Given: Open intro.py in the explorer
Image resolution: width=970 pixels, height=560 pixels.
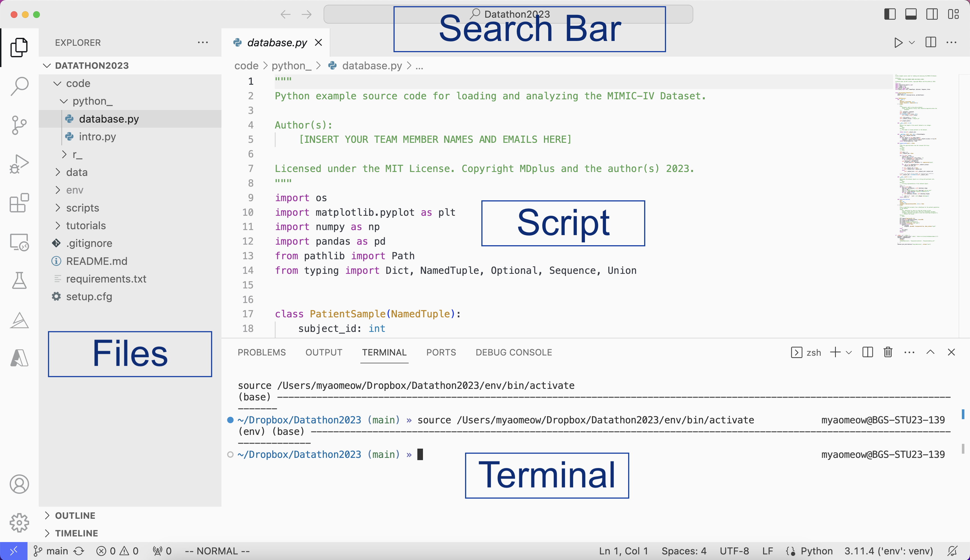Looking at the screenshot, I should point(97,137).
